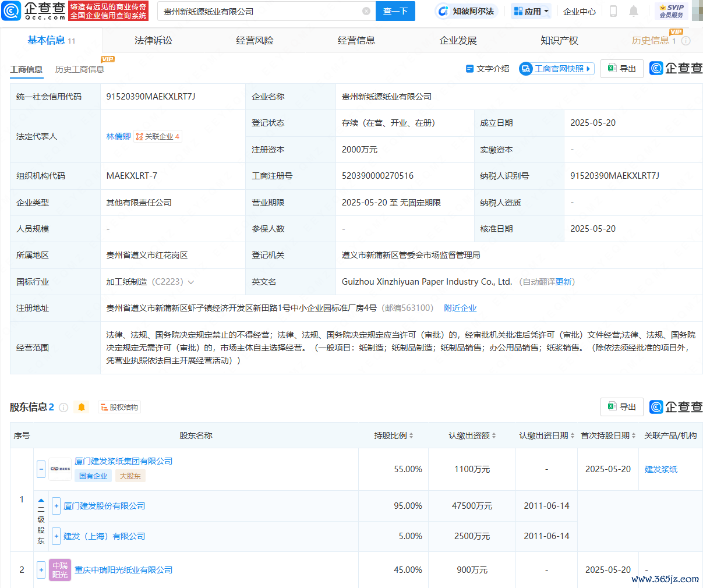
Task: Expand the 国标行业 加工纸制造 chevron
Action: (x=190, y=282)
